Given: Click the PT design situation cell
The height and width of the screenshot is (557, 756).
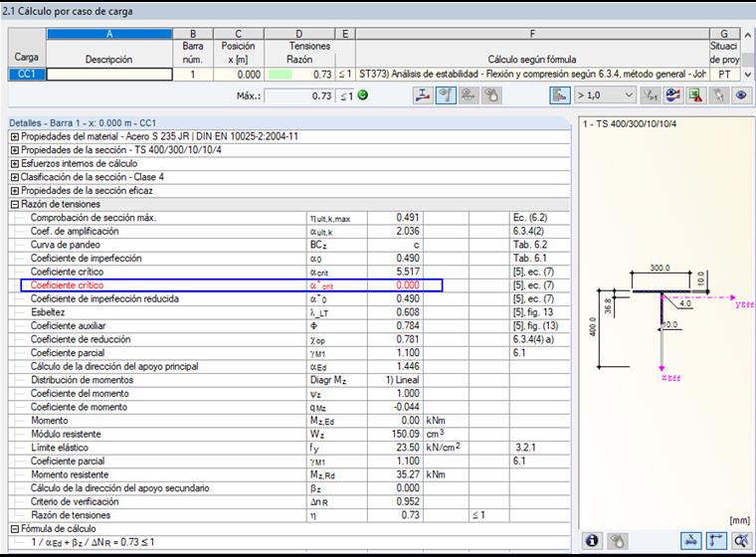Looking at the screenshot, I should pos(724,75).
